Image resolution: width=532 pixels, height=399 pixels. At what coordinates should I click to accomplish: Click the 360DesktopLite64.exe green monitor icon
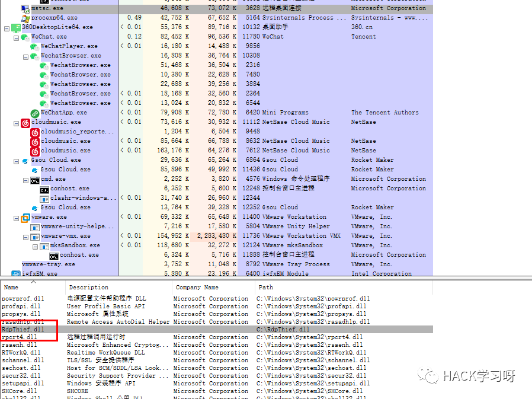pyautogui.click(x=16, y=27)
